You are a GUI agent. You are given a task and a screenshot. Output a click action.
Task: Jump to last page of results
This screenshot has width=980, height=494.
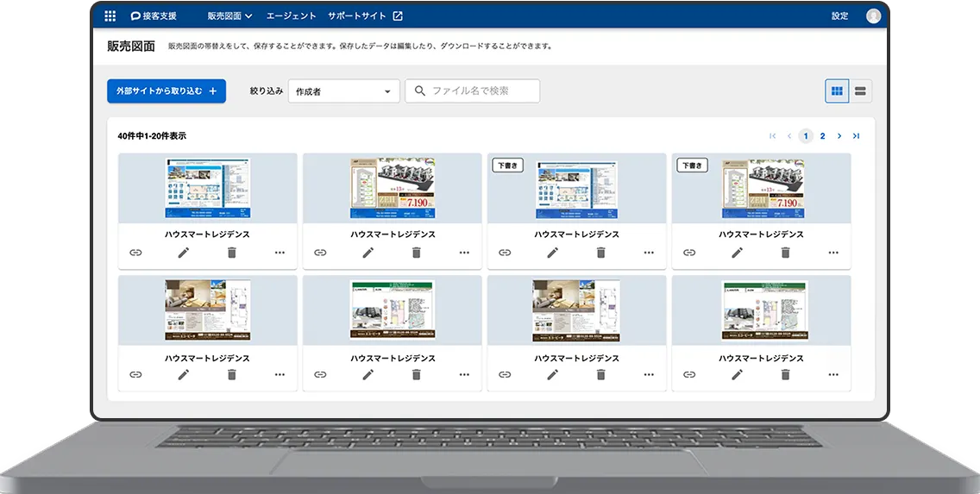(x=857, y=136)
